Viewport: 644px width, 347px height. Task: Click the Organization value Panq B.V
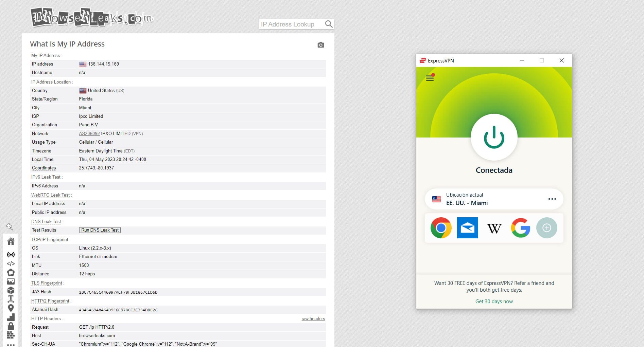tap(88, 125)
